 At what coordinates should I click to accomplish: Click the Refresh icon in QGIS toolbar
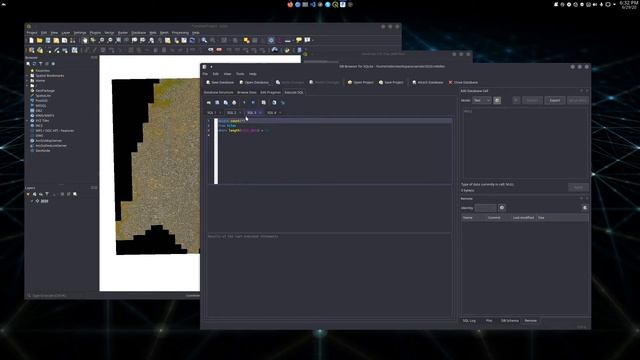192,40
